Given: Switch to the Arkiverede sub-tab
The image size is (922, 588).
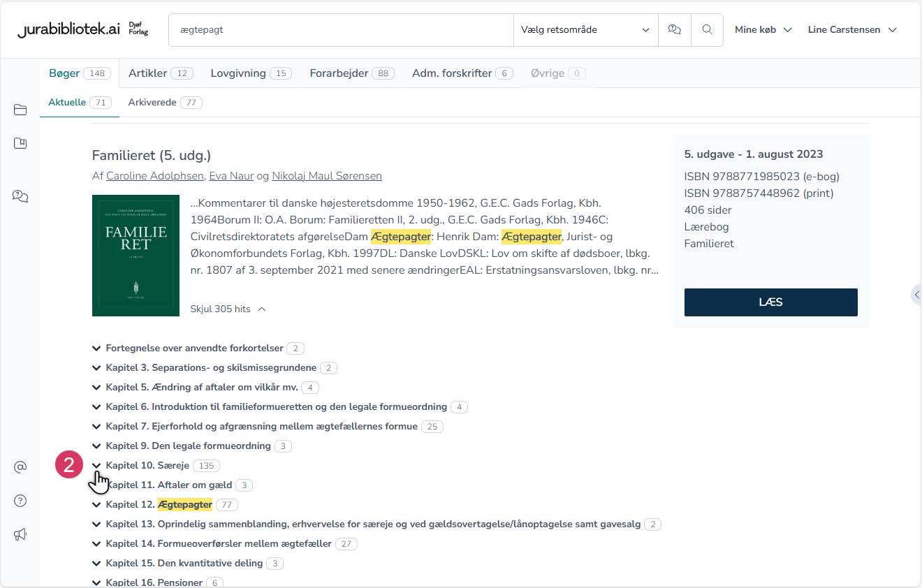Looking at the screenshot, I should point(164,103).
